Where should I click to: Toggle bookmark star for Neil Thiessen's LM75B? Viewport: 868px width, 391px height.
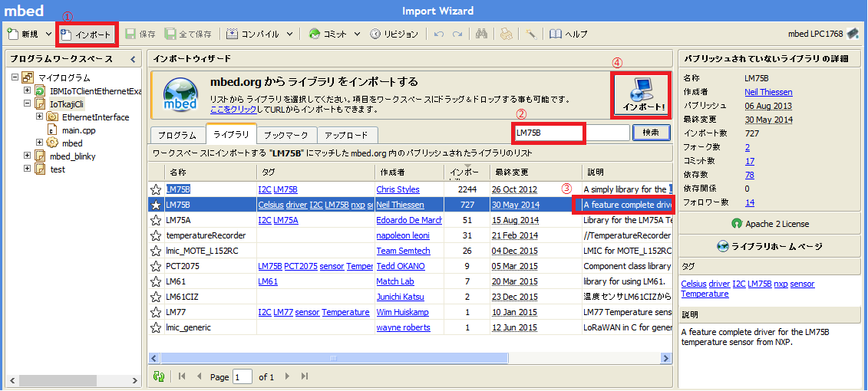(x=156, y=205)
